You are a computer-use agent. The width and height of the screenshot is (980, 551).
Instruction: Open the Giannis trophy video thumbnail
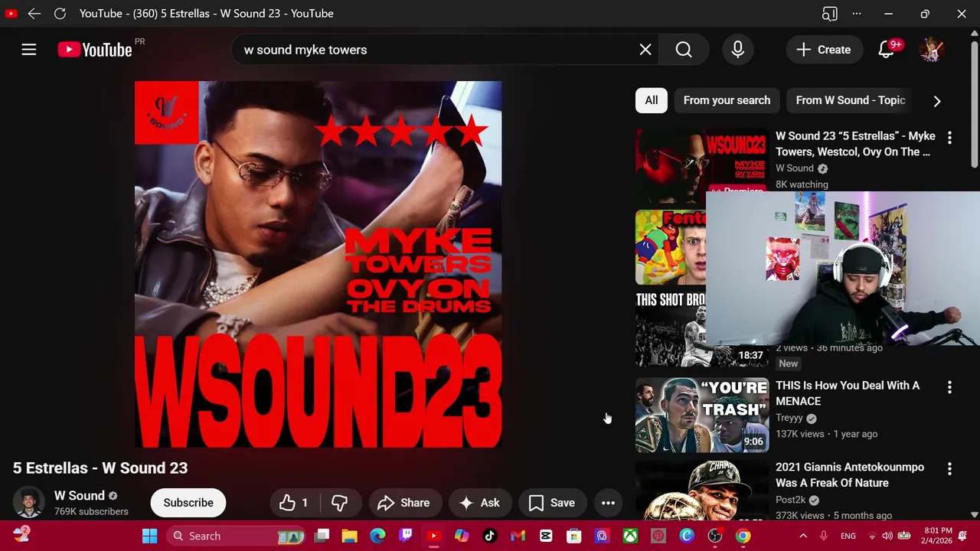[x=702, y=490]
